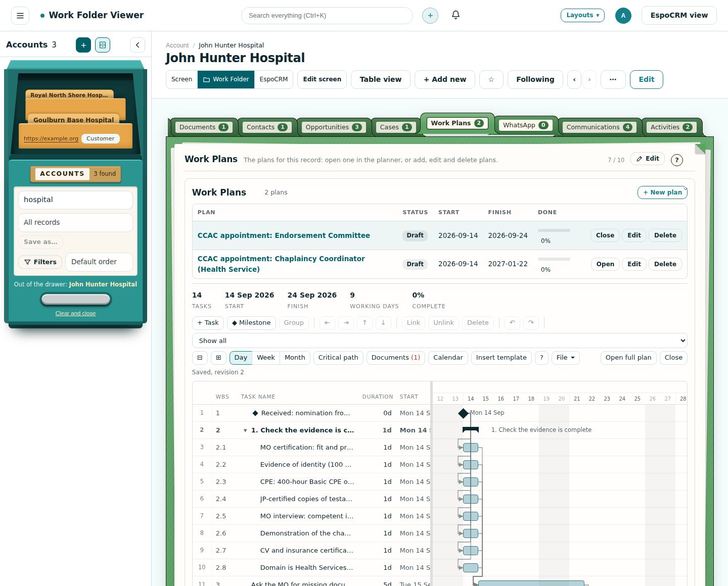Go to next record arrow
Screen dimensions: 728x586
[x=589, y=79]
